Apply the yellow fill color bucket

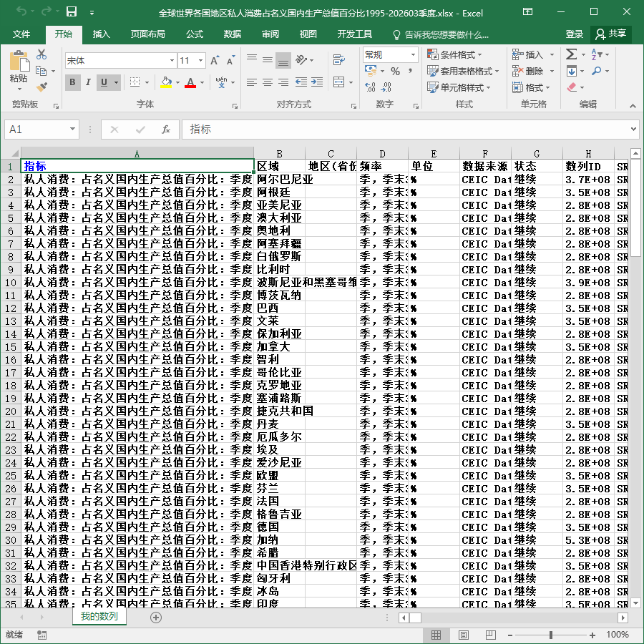(166, 82)
